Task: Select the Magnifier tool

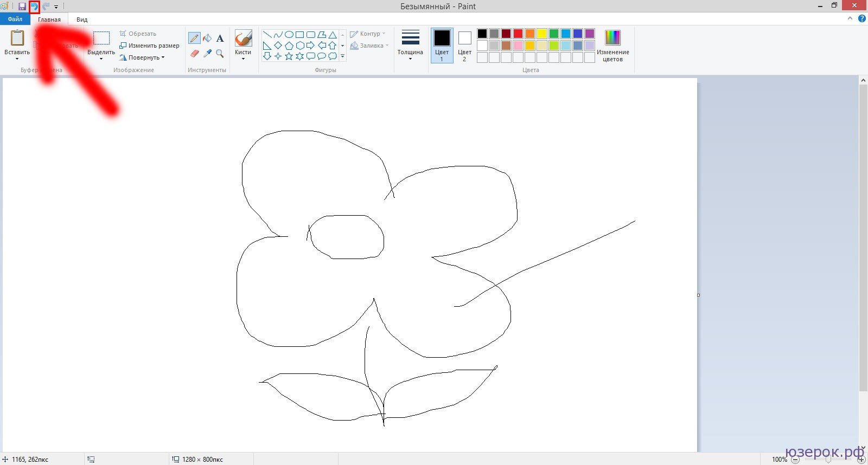Action: pos(220,53)
